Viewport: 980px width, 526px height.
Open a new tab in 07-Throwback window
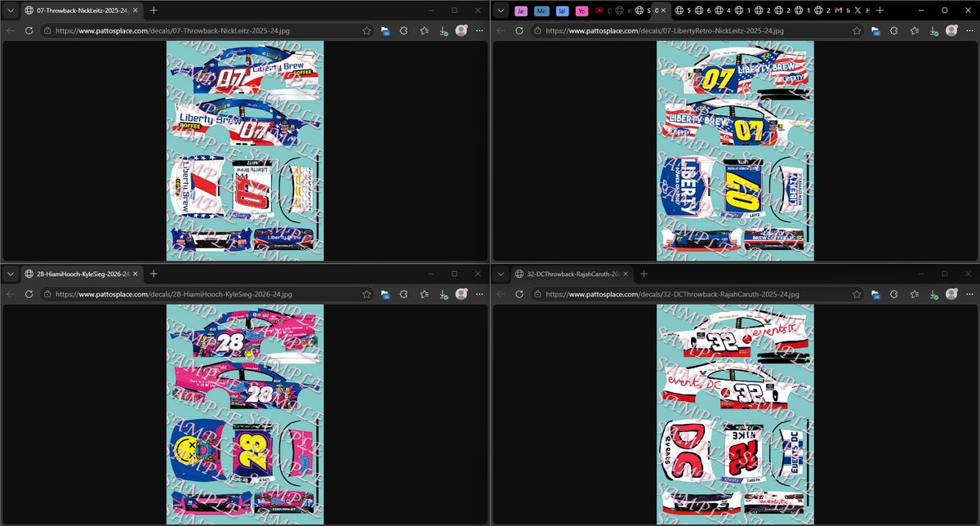[x=154, y=11]
